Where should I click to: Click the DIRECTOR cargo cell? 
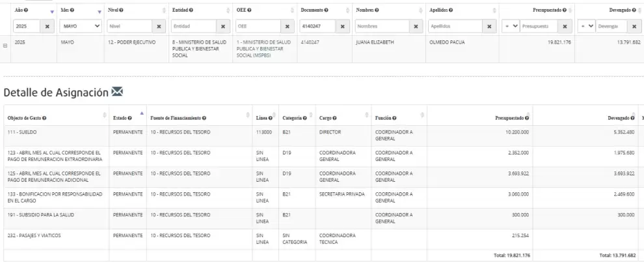[343, 136]
